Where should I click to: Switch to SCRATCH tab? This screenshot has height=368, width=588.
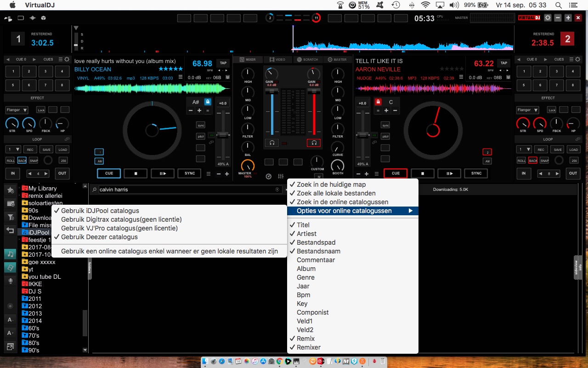[x=307, y=59]
